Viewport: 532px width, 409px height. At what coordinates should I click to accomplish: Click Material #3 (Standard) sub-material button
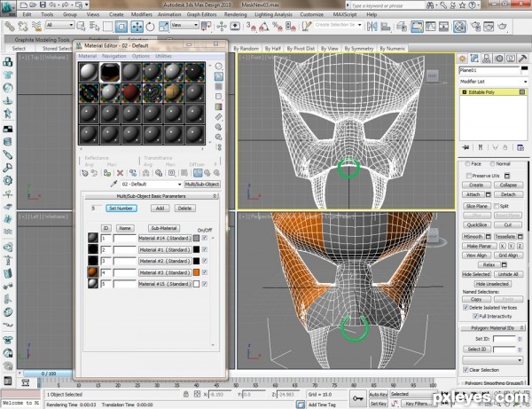pos(165,272)
